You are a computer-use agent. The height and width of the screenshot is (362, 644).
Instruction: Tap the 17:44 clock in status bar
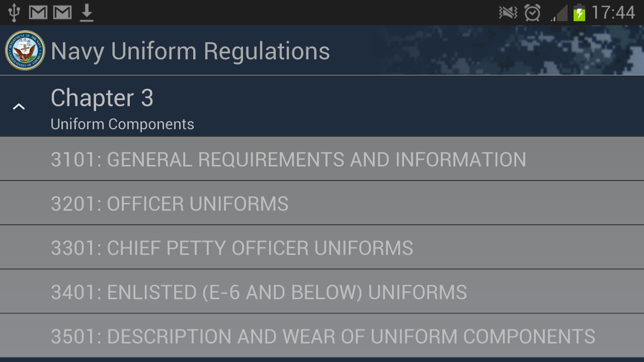pyautogui.click(x=613, y=12)
